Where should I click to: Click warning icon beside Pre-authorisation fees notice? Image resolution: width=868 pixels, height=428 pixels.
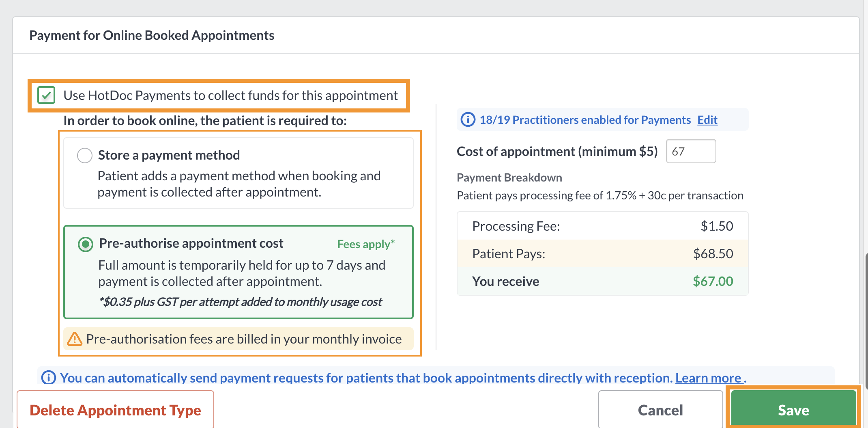coord(75,339)
